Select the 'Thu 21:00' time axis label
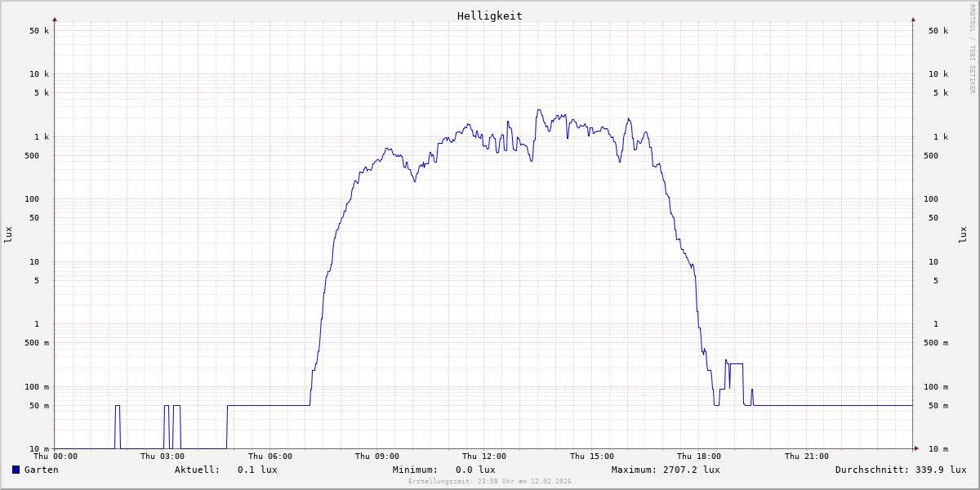The width and height of the screenshot is (980, 490). (807, 457)
